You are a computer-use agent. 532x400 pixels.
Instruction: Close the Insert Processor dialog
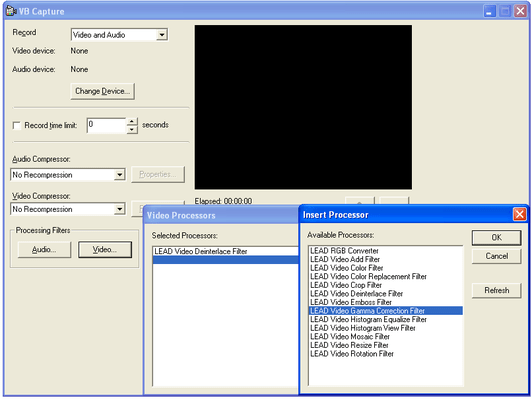point(519,214)
